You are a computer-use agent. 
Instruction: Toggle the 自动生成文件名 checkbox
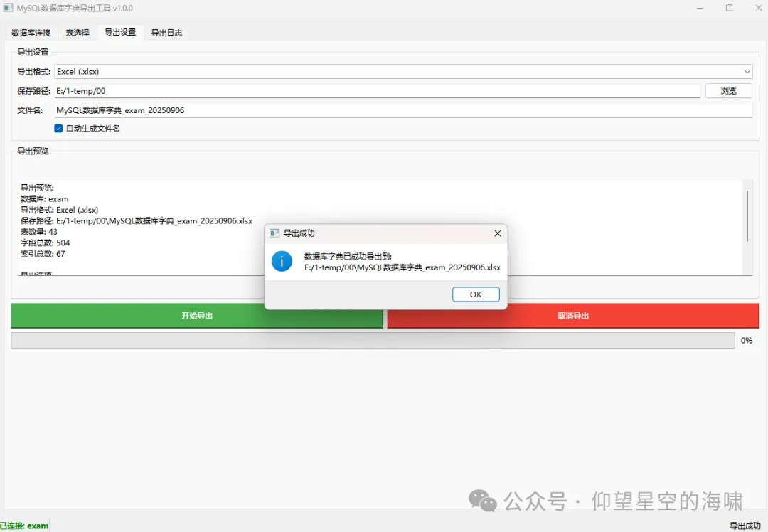click(58, 128)
